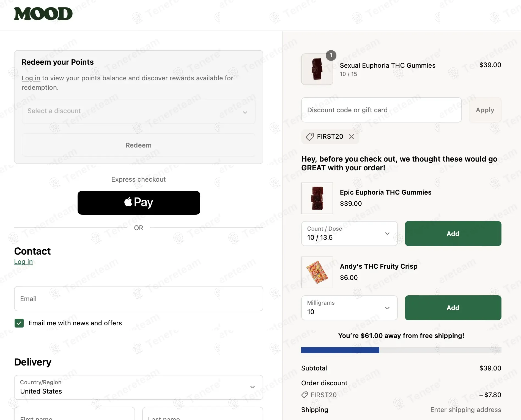This screenshot has width=521, height=420.
Task: Expand the Count / Dose dropdown
Action: click(x=349, y=233)
